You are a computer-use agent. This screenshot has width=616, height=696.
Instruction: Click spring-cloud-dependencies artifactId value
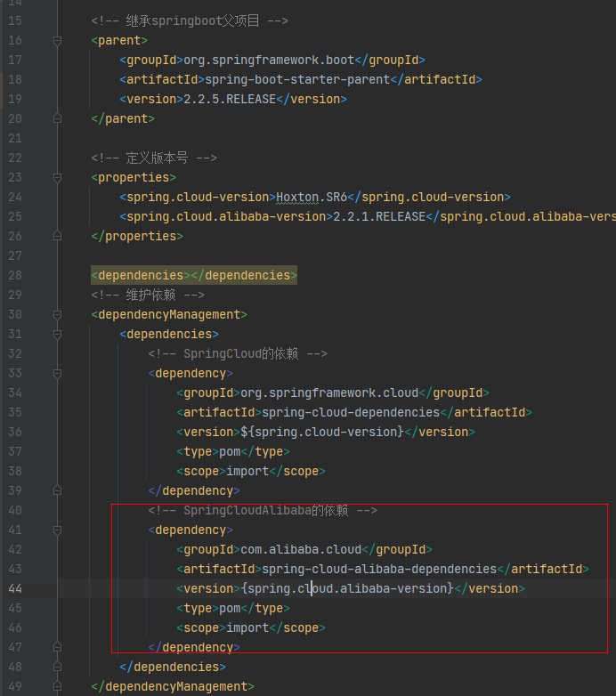coord(351,412)
